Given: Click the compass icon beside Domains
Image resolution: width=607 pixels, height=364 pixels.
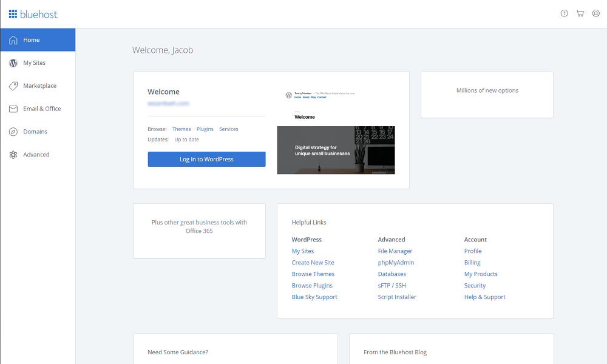Looking at the screenshot, I should (13, 132).
